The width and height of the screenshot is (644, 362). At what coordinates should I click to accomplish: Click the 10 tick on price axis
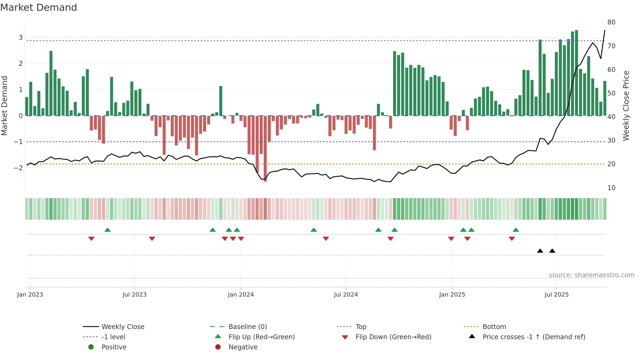click(612, 188)
